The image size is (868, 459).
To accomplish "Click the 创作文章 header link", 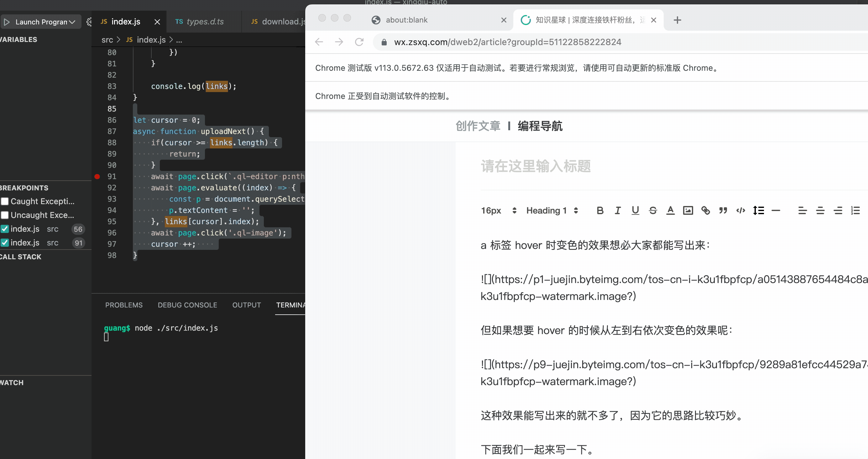I will [478, 126].
